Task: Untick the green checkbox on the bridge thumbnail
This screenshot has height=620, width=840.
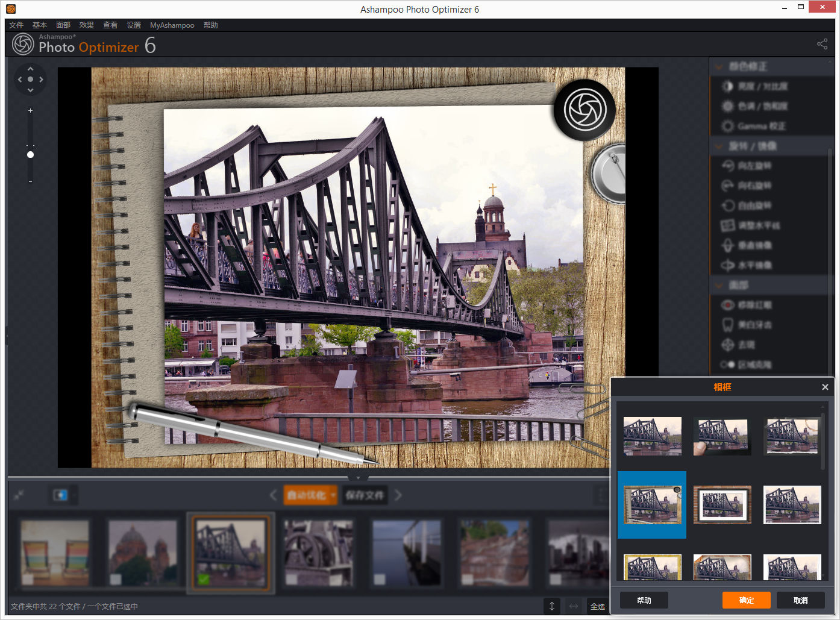Action: [204, 580]
